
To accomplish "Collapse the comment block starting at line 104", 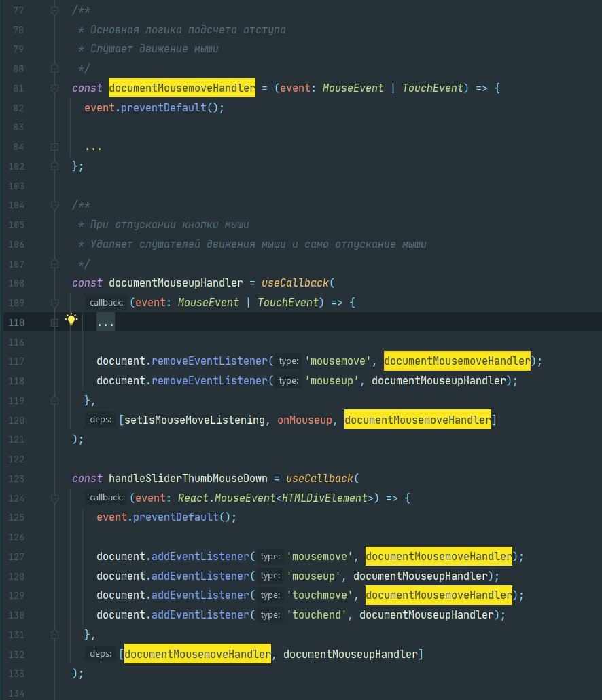I will tap(54, 205).
